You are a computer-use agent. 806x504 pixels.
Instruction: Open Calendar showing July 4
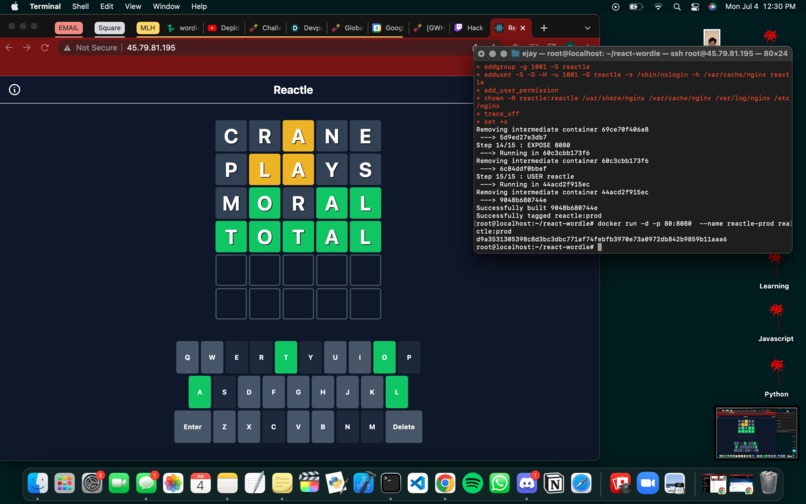click(x=200, y=483)
